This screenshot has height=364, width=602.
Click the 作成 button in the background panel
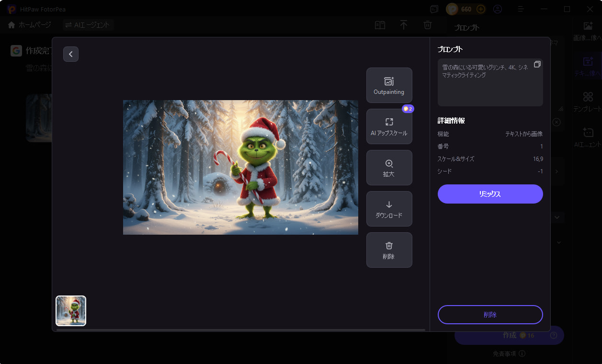click(x=509, y=335)
